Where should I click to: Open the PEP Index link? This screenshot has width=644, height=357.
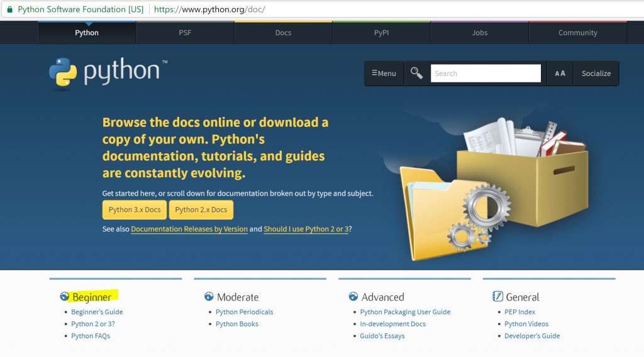click(519, 312)
